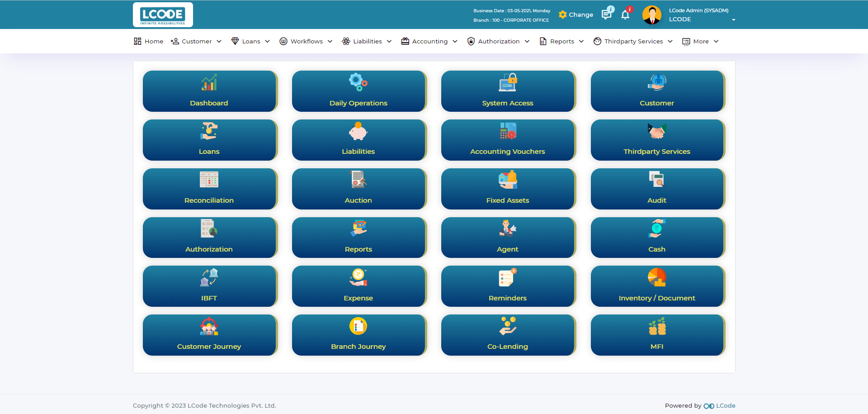This screenshot has width=868, height=414.
Task: Click the IBFT bank transfer icon
Action: 209,277
